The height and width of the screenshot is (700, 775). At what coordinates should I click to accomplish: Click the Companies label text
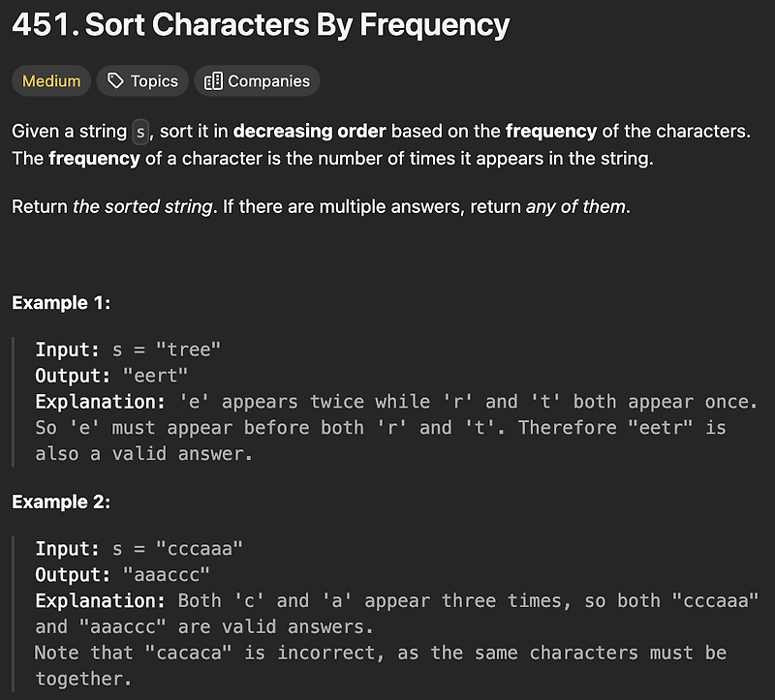(x=267, y=80)
